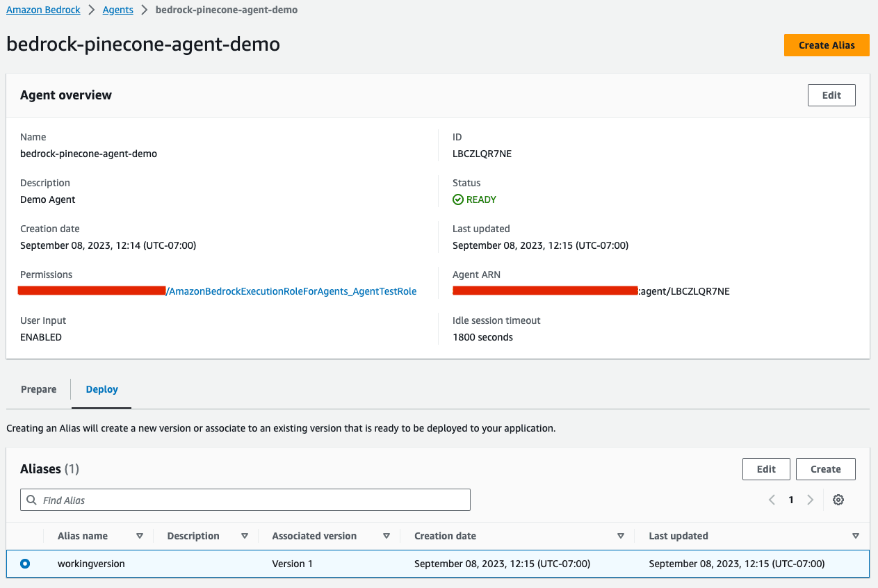Sort by Associated version column arrow
Screen dimensions: 878x588
coord(387,536)
